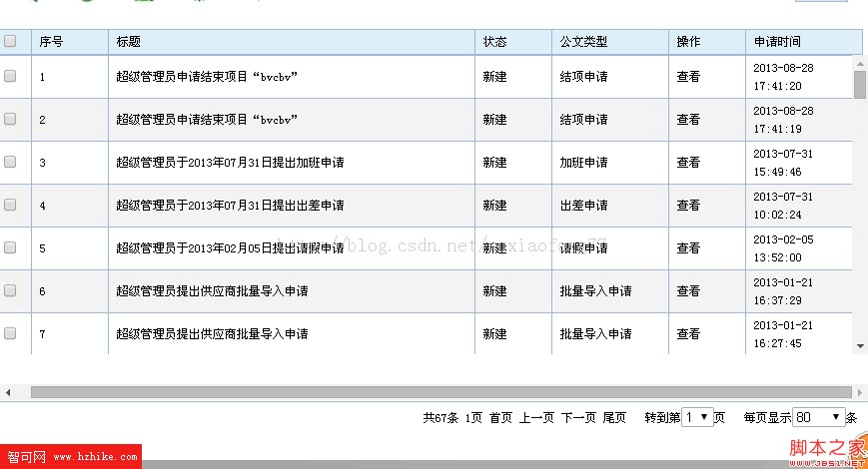This screenshot has width=868, height=469.
Task: Jump to 尾页 in pagination
Action: click(614, 418)
